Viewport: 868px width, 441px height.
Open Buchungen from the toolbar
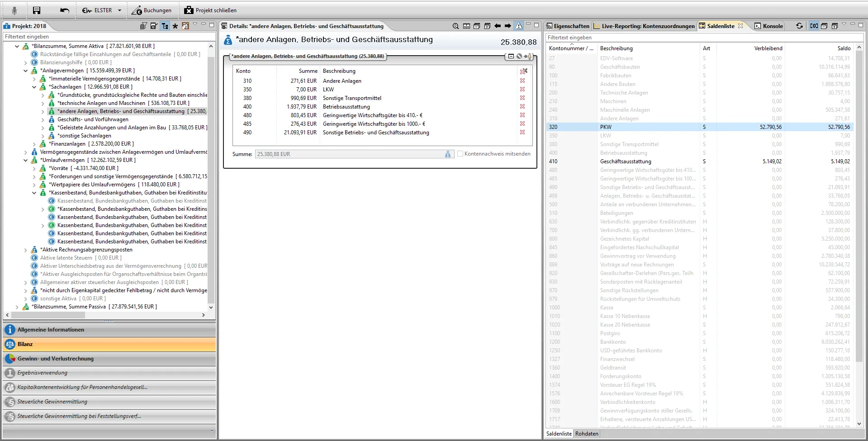[152, 10]
